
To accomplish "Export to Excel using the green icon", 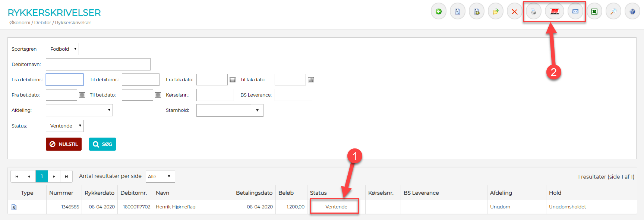I will point(594,12).
